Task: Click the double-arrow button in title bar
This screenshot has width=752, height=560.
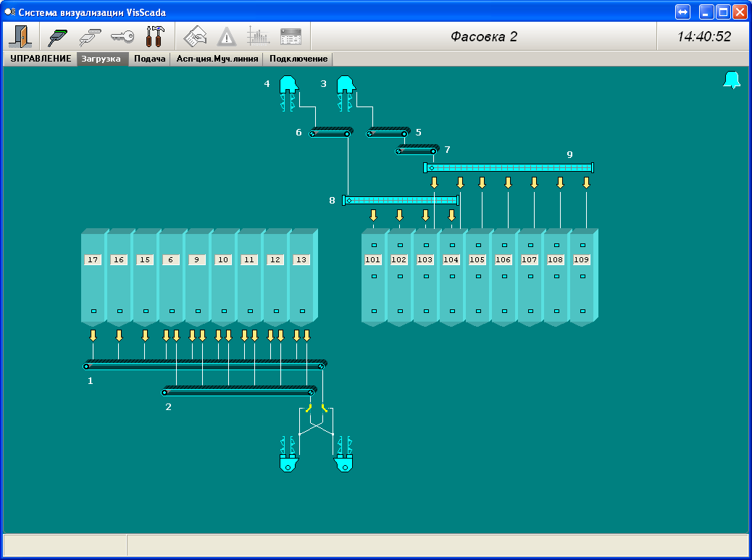Action: point(682,12)
